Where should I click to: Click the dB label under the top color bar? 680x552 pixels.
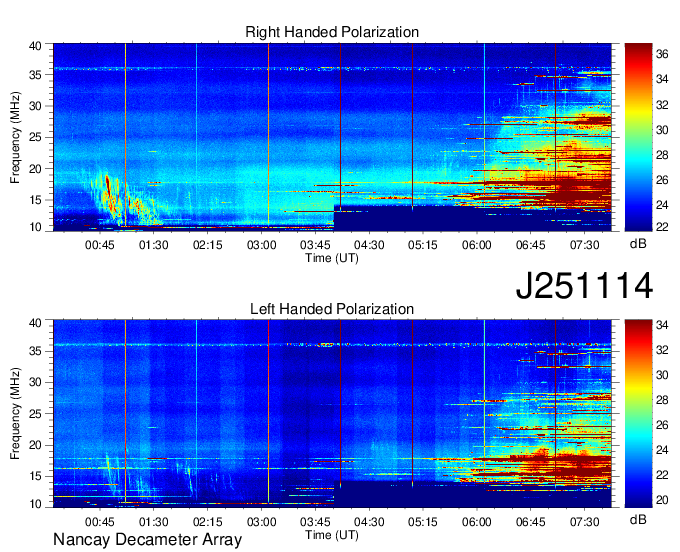click(x=637, y=243)
